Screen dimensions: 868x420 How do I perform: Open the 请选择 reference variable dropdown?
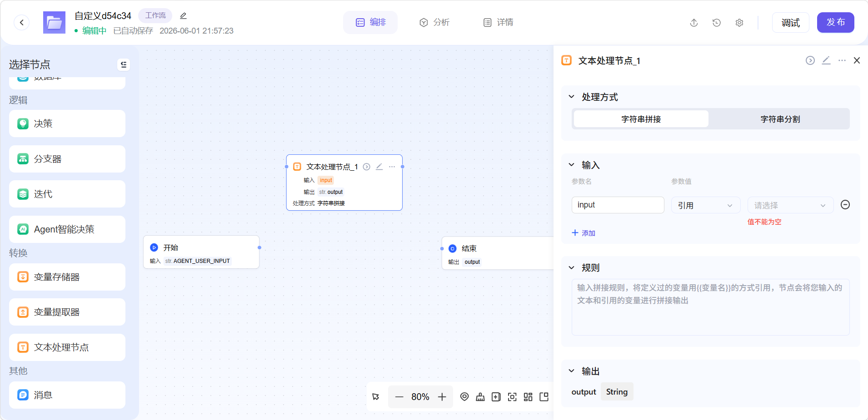click(790, 205)
